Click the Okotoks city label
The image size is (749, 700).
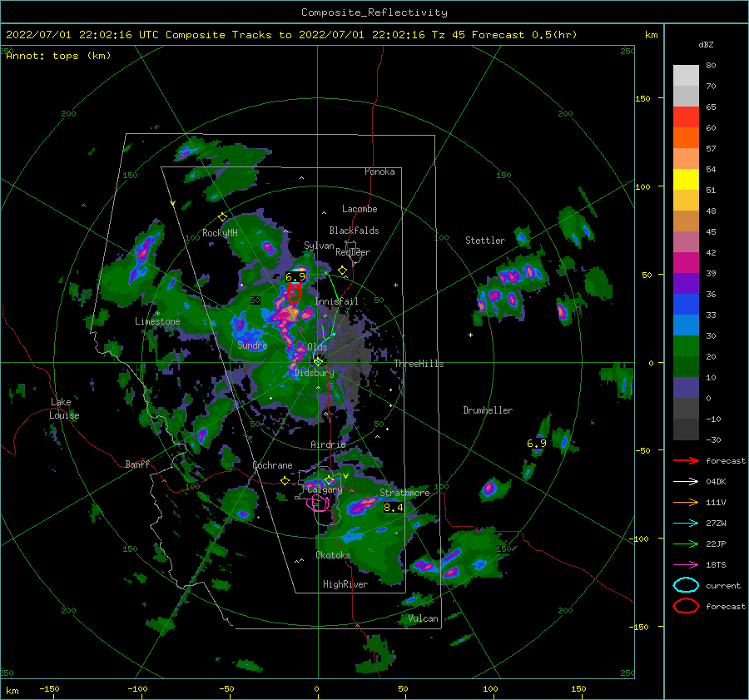(333, 554)
